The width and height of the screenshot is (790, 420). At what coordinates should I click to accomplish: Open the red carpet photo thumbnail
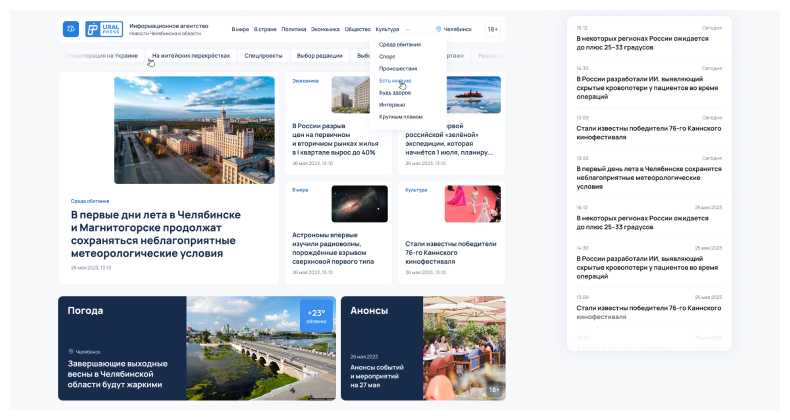tap(473, 204)
